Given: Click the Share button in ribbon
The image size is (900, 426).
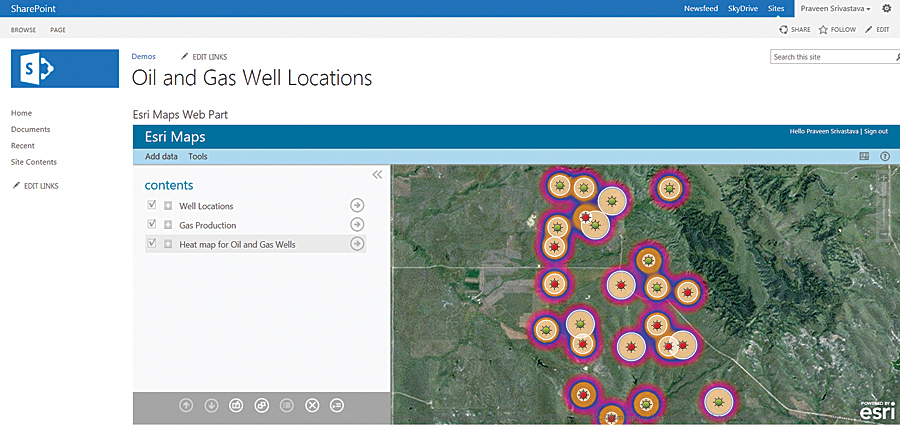Looking at the screenshot, I should (x=794, y=30).
